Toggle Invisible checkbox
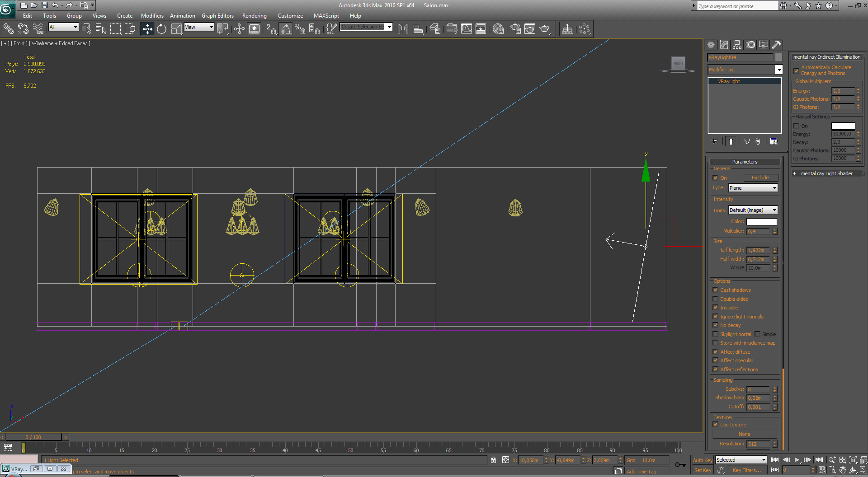The width and height of the screenshot is (868, 477). [715, 308]
